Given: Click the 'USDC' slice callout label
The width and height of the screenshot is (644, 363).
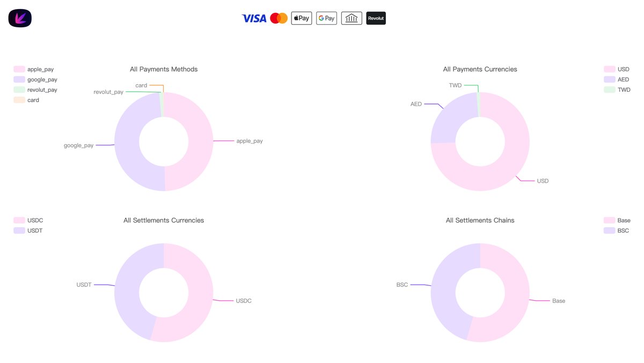Looking at the screenshot, I should (x=244, y=301).
